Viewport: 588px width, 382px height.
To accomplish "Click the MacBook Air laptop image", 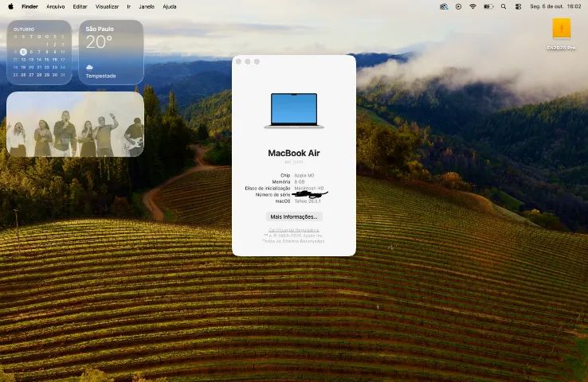I will (x=294, y=111).
